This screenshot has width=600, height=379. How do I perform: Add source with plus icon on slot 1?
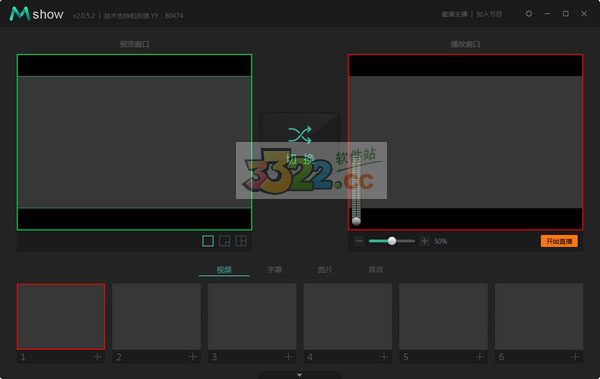[x=97, y=357]
